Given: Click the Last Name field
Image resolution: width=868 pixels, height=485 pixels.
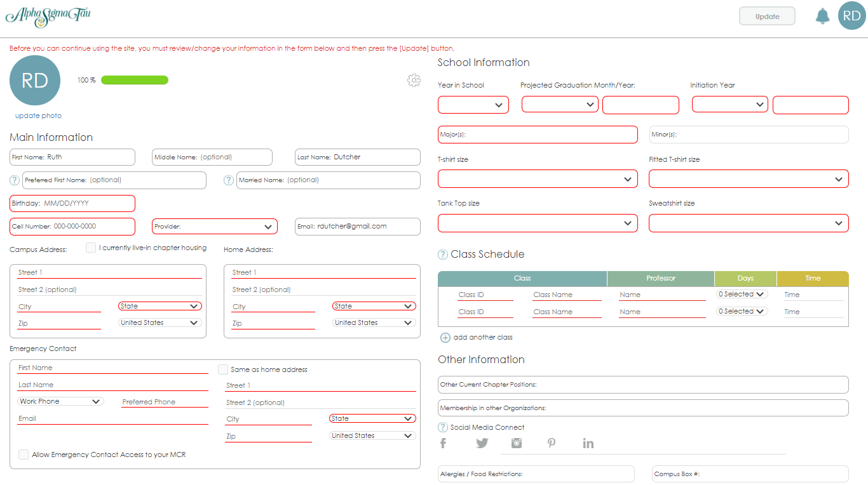Looking at the screenshot, I should click(x=358, y=157).
